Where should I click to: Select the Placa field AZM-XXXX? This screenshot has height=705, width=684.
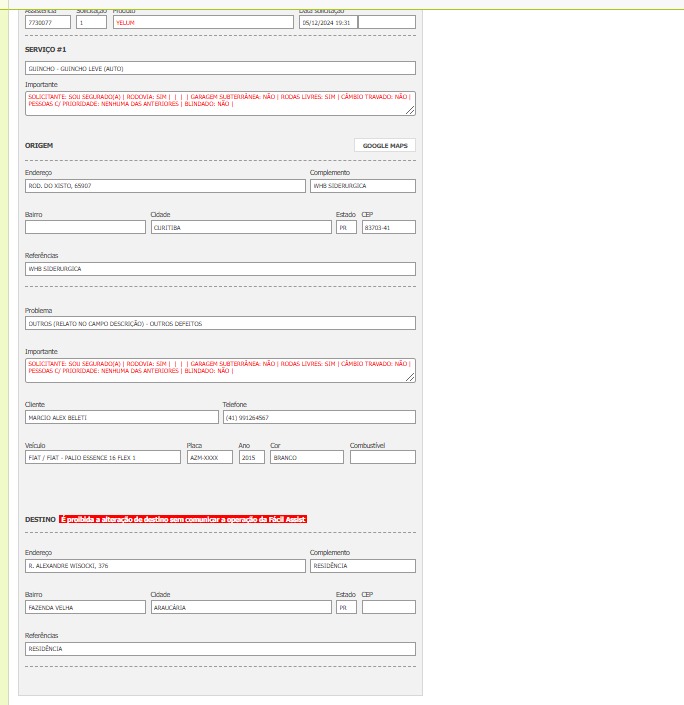point(210,457)
